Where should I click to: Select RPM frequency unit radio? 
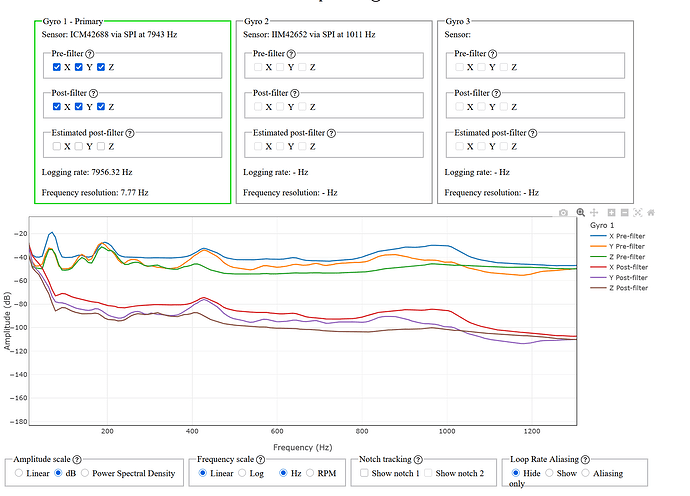click(310, 473)
